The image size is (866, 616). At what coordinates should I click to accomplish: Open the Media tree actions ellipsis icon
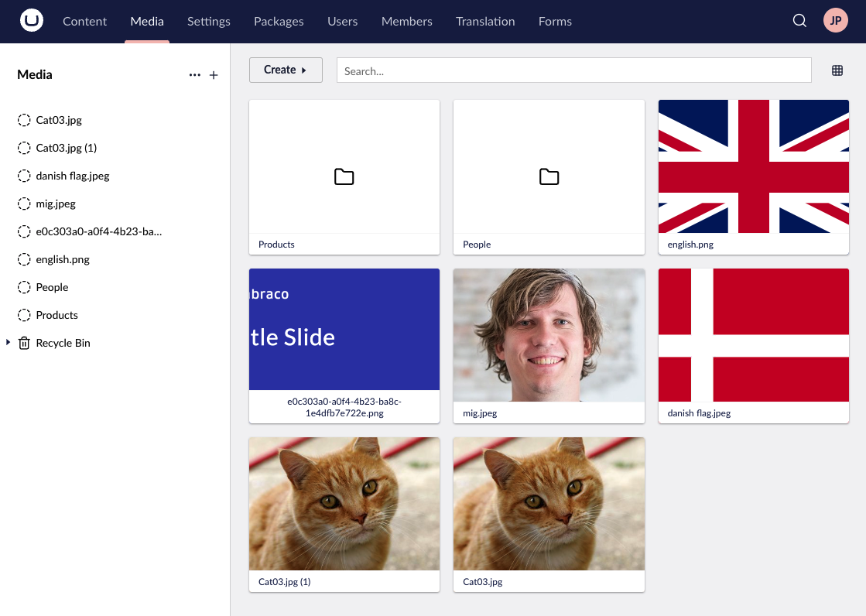195,74
